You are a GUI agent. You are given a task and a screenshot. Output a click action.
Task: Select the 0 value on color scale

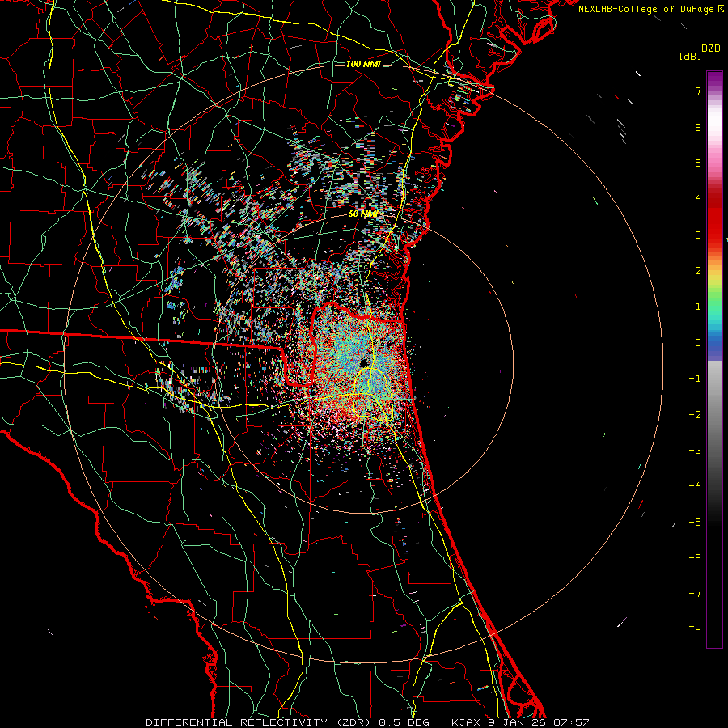[698, 343]
